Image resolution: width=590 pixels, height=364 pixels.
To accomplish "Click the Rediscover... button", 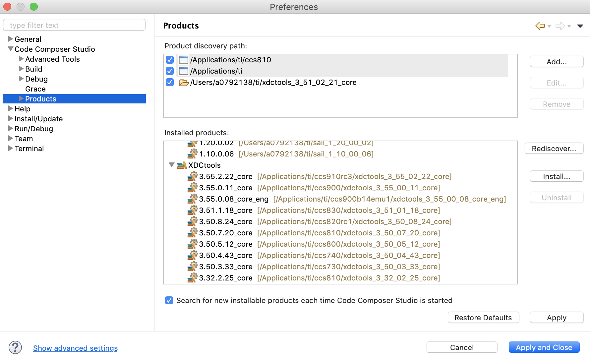I will click(554, 149).
